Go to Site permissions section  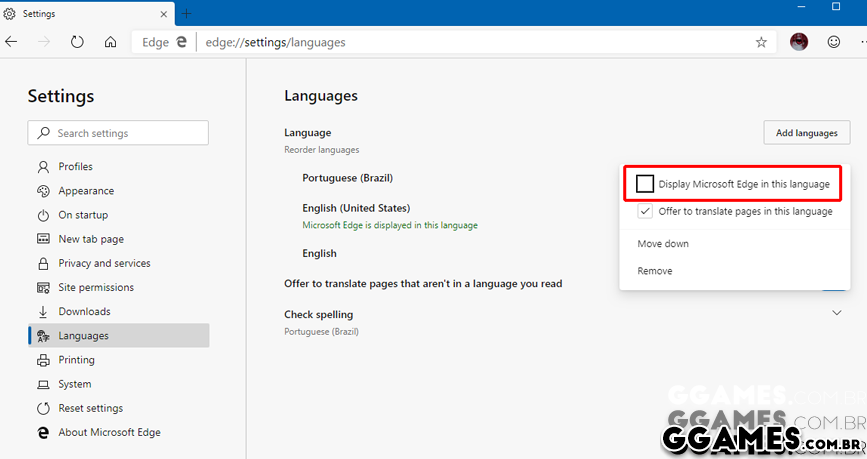(x=95, y=287)
